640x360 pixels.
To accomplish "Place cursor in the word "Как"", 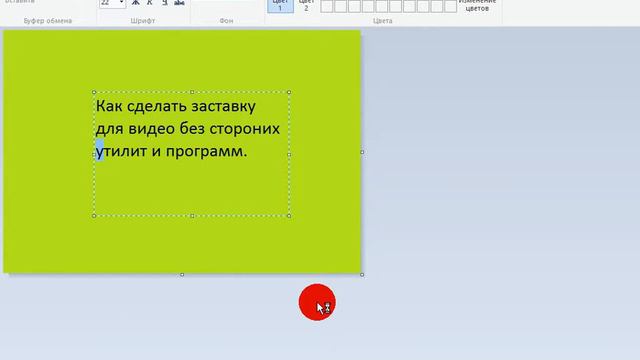I will pyautogui.click(x=109, y=107).
